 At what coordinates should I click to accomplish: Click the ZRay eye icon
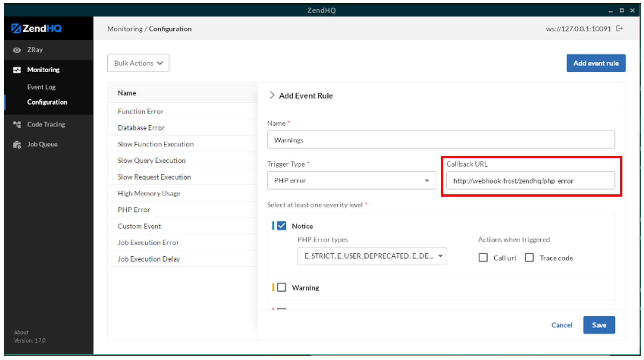tap(17, 50)
